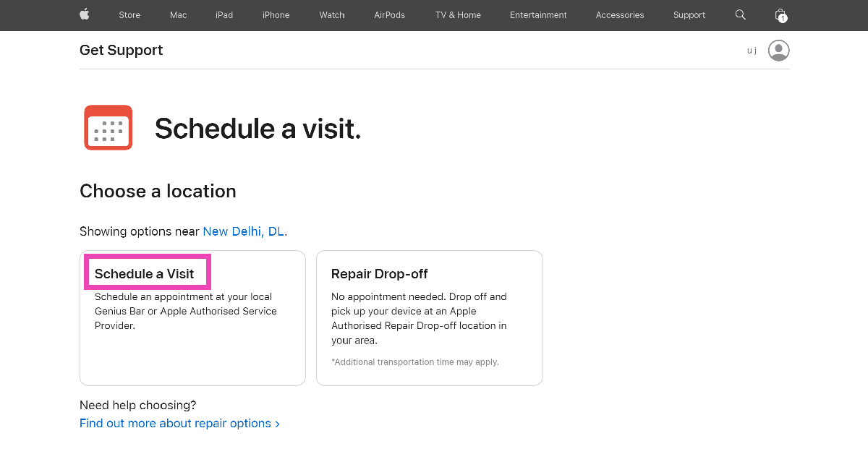Screen dimensions: 868x454
Task: Go to the Mac menu item
Action: 178,15
